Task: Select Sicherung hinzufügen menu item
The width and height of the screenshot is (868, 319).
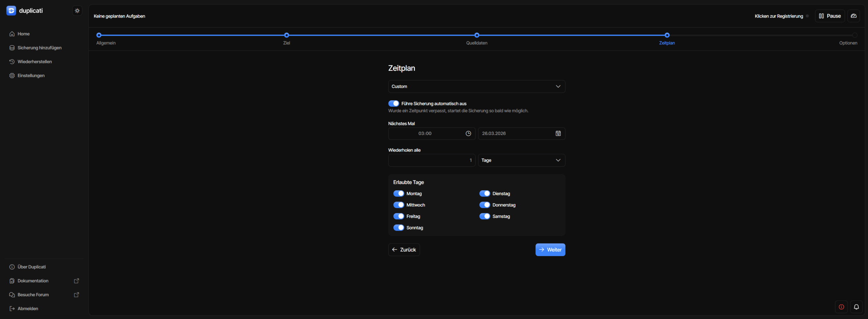Action: (39, 48)
